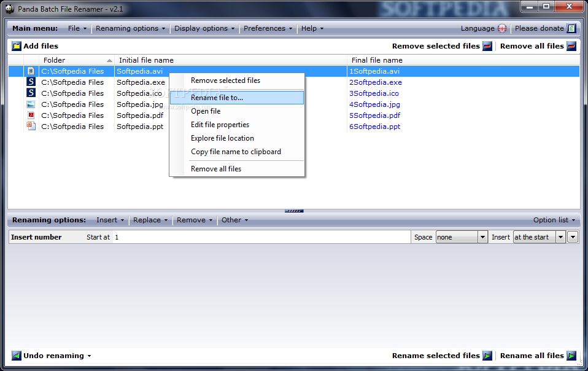Click the panel splitter grip handle

pos(294,211)
